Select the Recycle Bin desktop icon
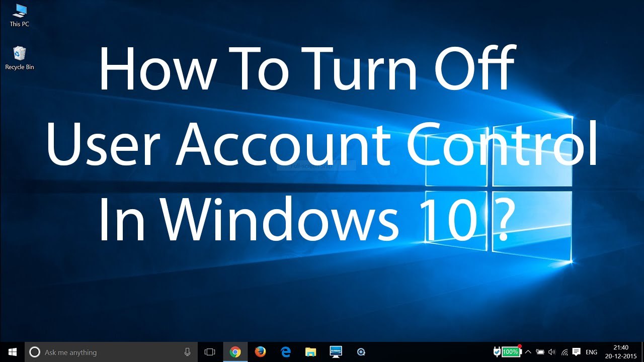 19,58
